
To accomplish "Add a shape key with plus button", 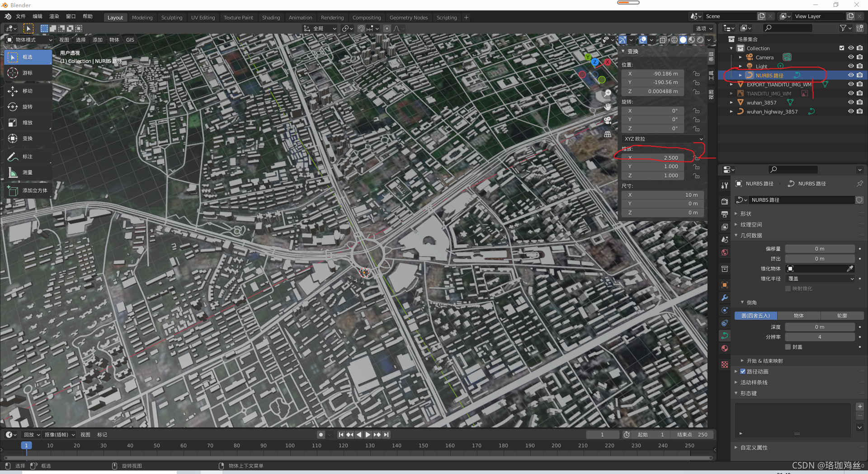I will [860, 407].
